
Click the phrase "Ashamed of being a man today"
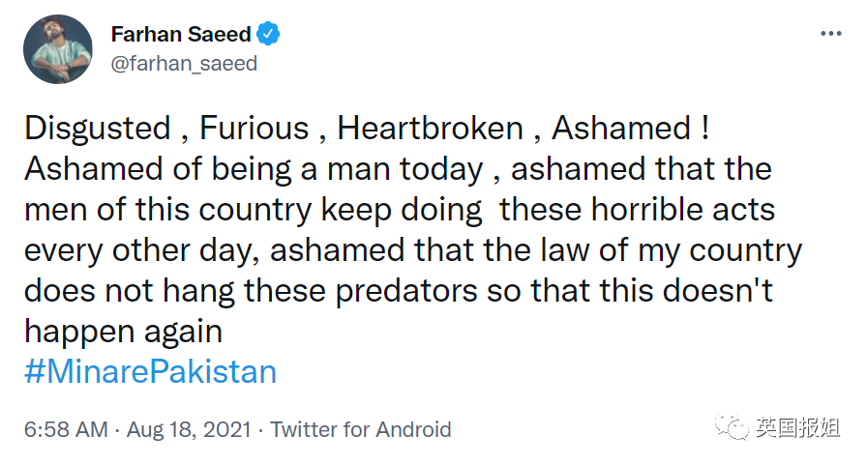tap(254, 169)
